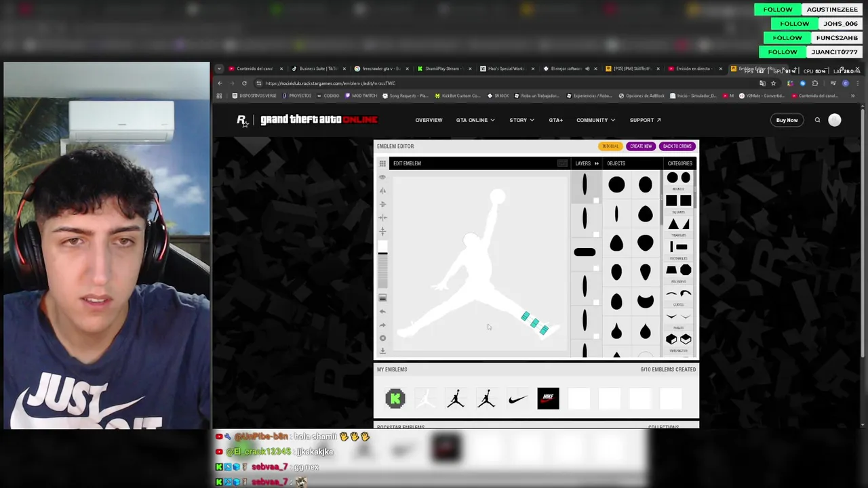Show more bookmarks overflow chevron
This screenshot has height=488, width=868.
pos(853,96)
